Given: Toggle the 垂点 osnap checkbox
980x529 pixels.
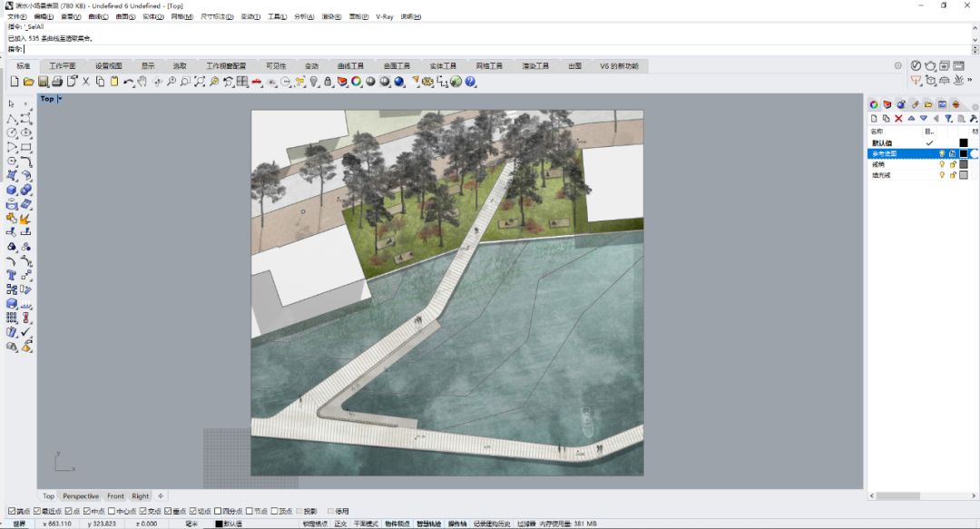Looking at the screenshot, I should (168, 512).
